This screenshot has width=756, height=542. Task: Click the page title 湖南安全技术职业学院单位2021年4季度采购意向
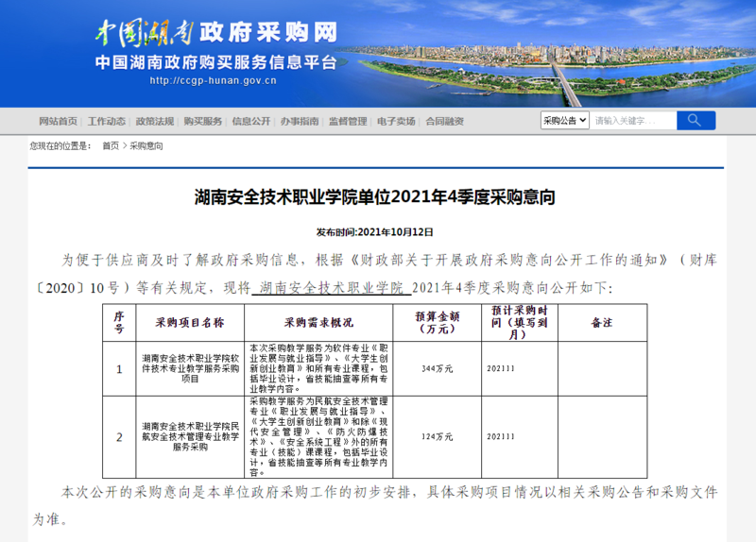pyautogui.click(x=374, y=197)
